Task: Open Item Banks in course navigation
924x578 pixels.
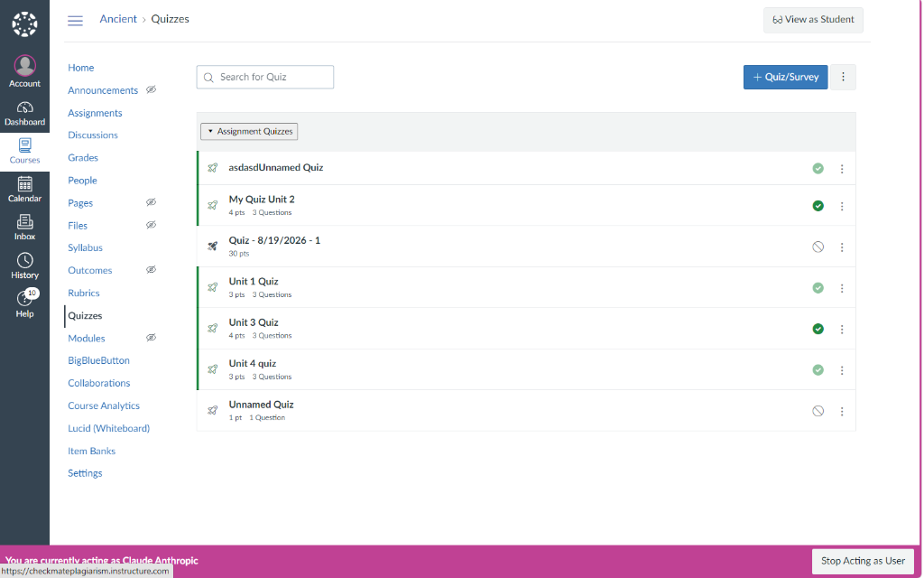Action: click(x=91, y=452)
